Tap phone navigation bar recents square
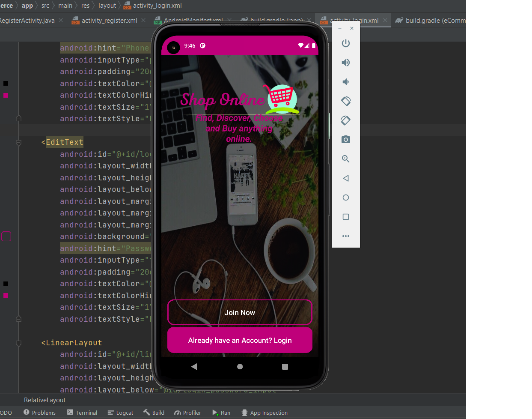 (285, 367)
